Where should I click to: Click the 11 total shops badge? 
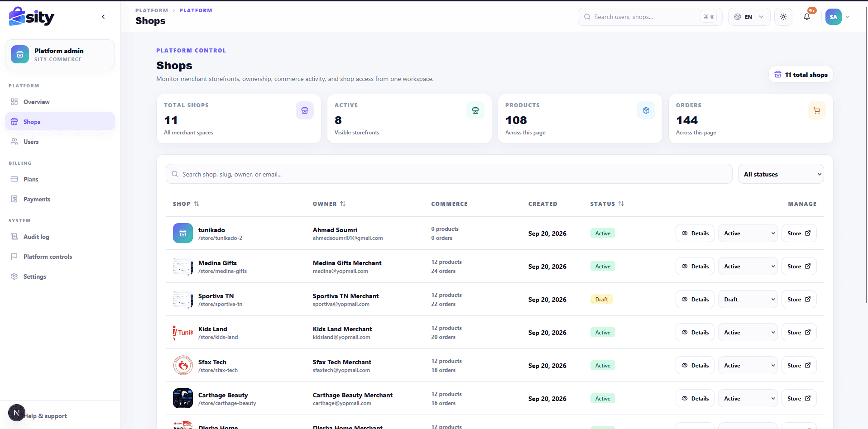click(x=801, y=75)
